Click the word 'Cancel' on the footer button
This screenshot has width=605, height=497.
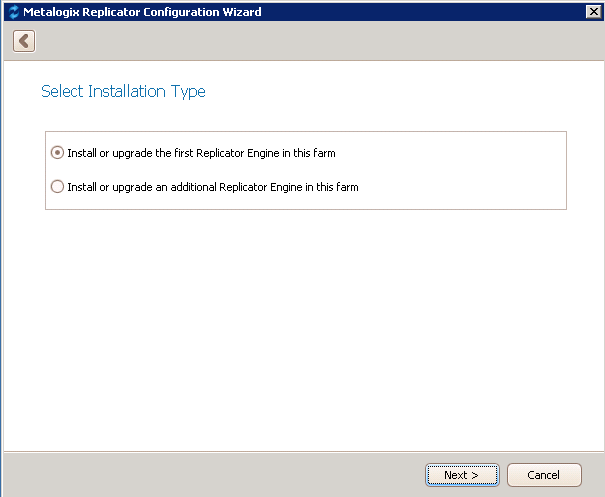pos(544,475)
